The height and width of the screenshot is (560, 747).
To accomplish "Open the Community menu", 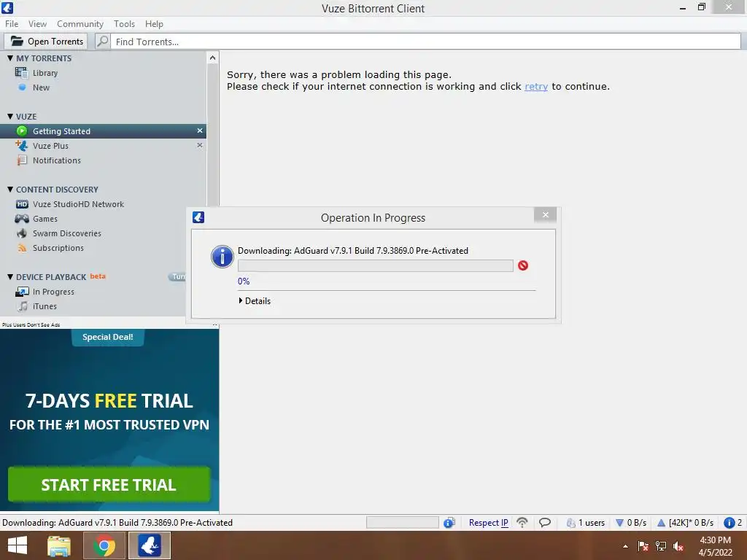I will [x=80, y=24].
